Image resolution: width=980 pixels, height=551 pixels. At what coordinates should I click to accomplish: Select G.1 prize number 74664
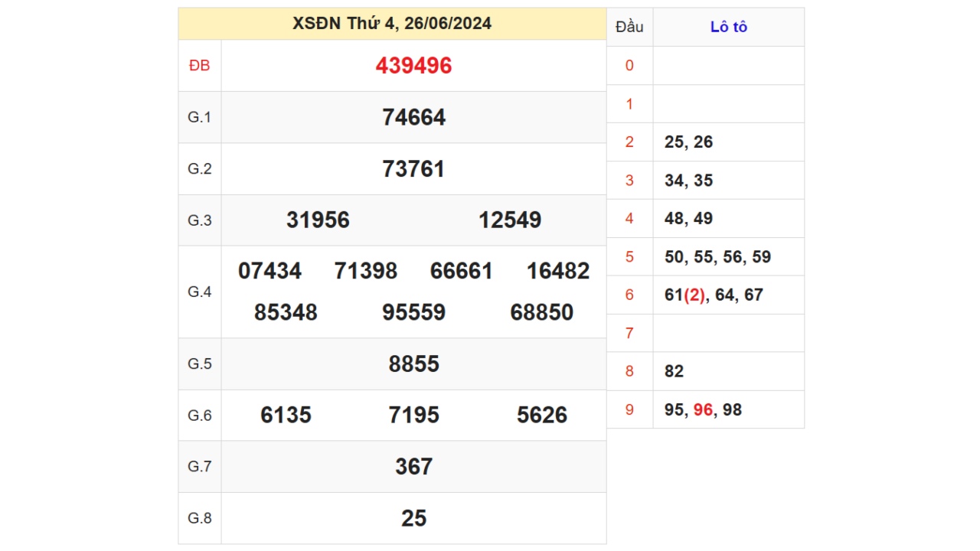pos(413,117)
